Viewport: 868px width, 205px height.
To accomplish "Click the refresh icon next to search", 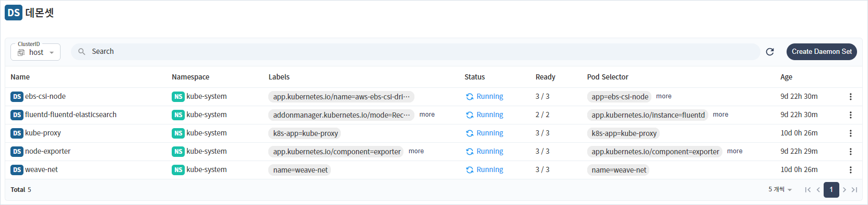I will (x=770, y=52).
